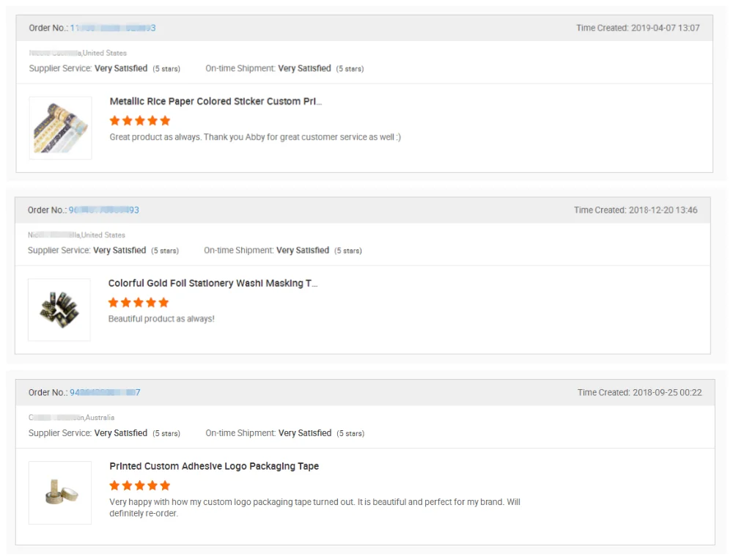Click Time Created 2018-09-25 00:22 label

pos(639,392)
